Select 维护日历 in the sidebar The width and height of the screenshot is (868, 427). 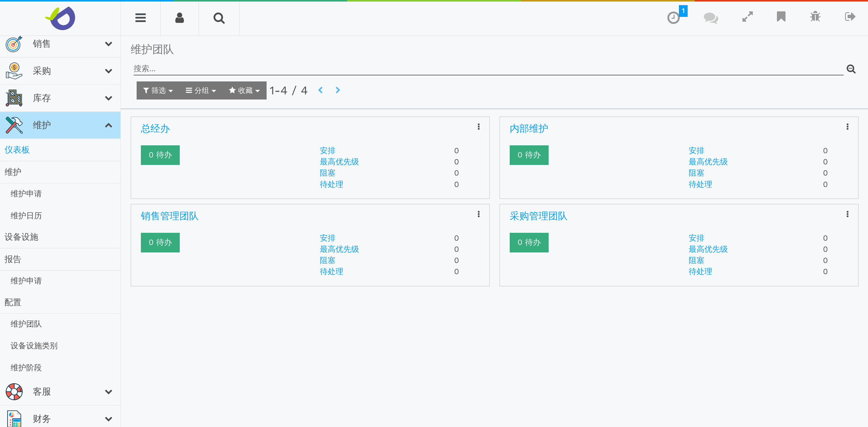[x=26, y=215]
